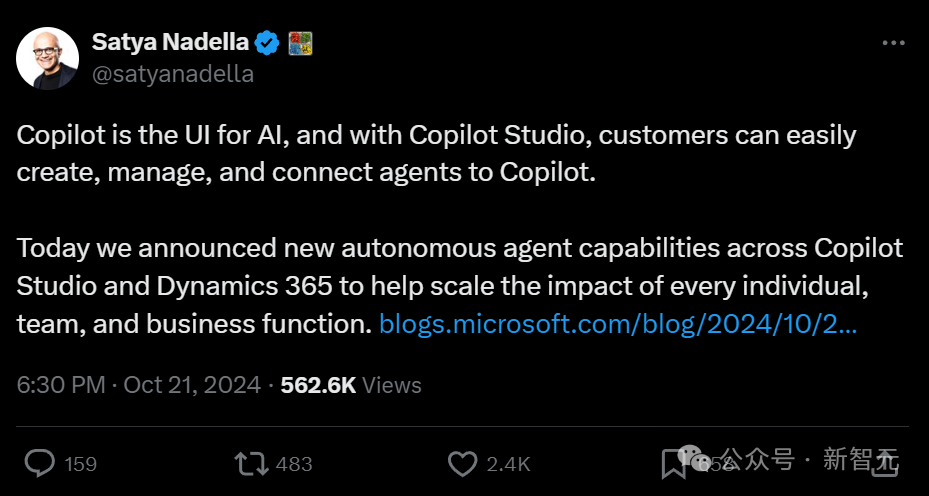Click the Microsoft affiliation badge icon
This screenshot has height=496, width=929.
300,42
